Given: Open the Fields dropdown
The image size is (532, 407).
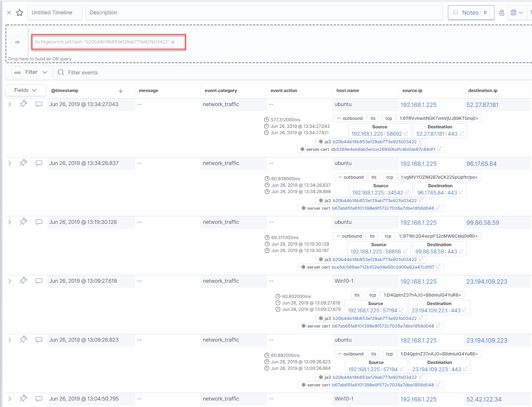Looking at the screenshot, I should point(25,90).
